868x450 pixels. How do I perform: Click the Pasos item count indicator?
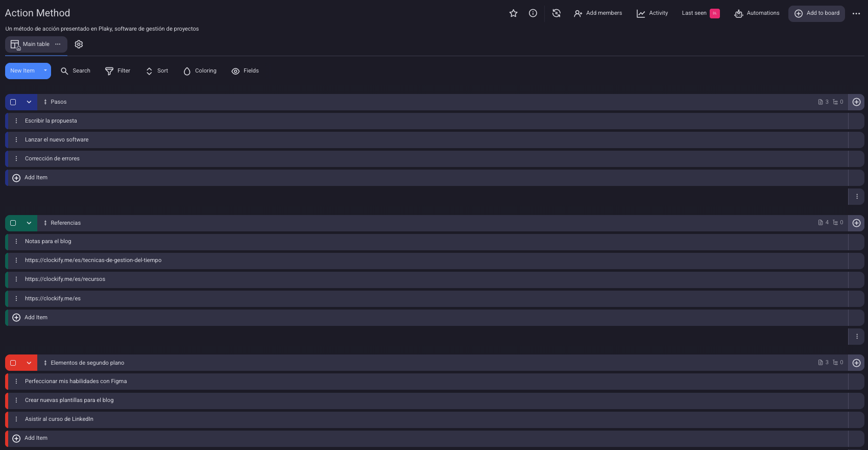pyautogui.click(x=823, y=102)
